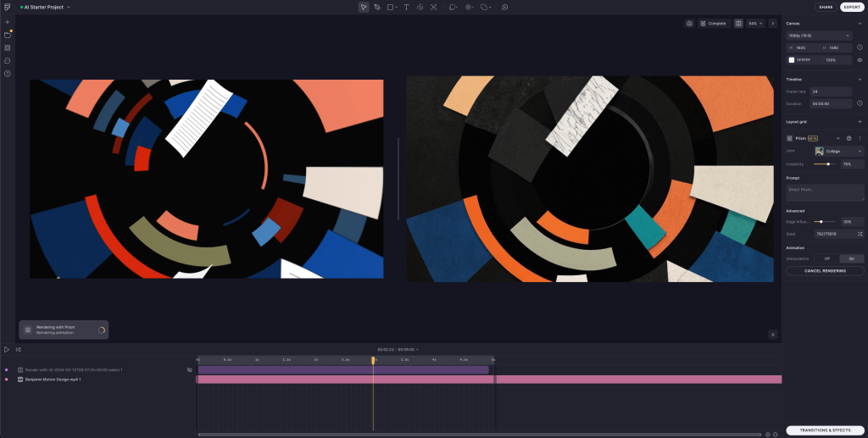Select the Pen tool in the top toolbar
The height and width of the screenshot is (438, 868).
click(x=377, y=7)
